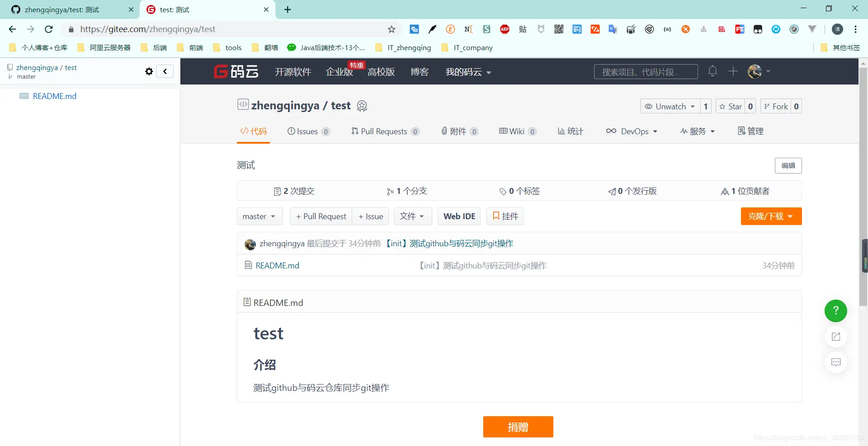
Task: View the 0 个标签 tags link
Action: tap(519, 191)
